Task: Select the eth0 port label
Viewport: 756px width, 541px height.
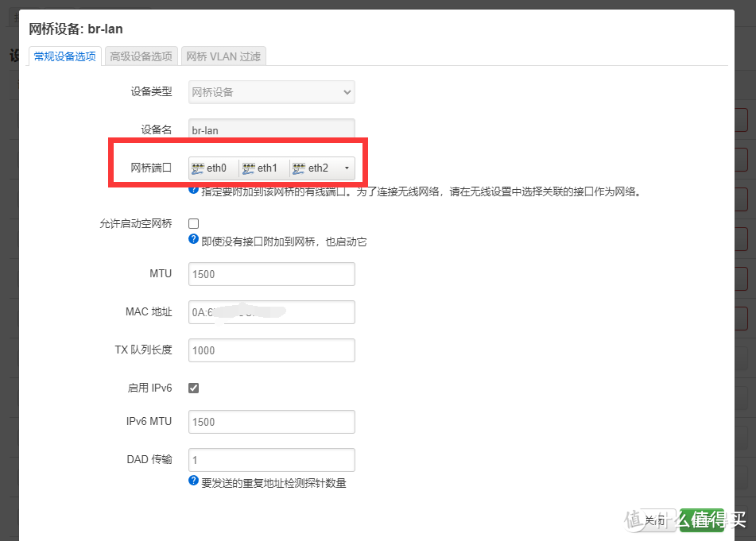Action: point(216,168)
